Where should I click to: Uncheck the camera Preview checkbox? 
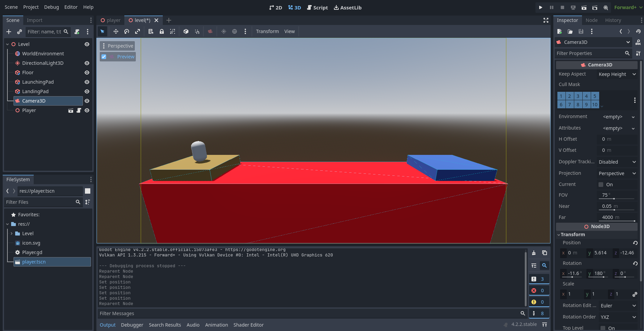[x=104, y=57]
